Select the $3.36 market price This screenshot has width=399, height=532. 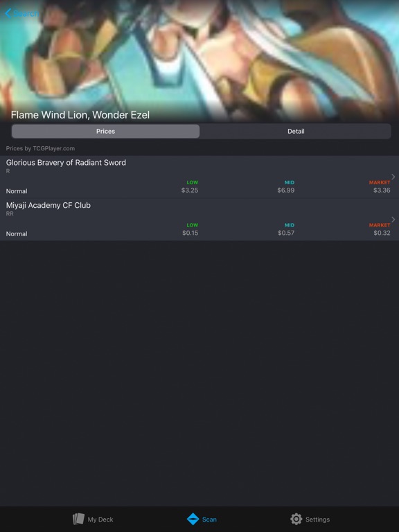coord(382,190)
